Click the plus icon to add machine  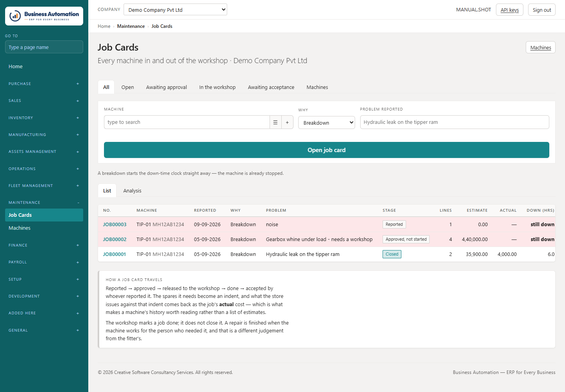coord(287,122)
